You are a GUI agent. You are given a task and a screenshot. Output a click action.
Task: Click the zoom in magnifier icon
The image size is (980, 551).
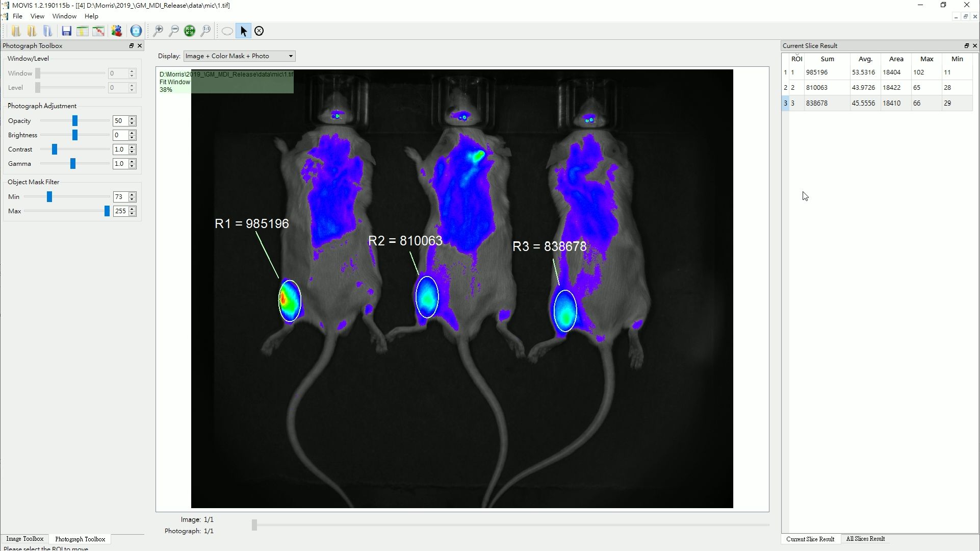[x=158, y=31]
